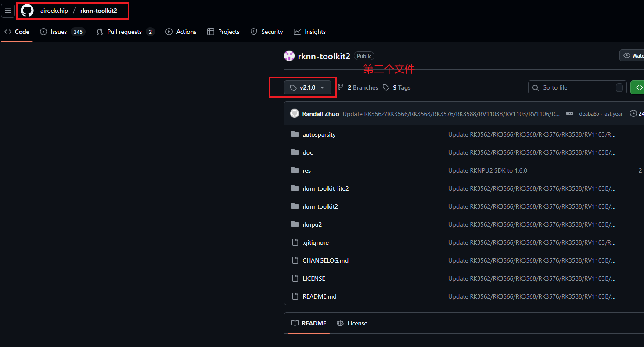Open rknn-toolkit2 breadcrumb link
The image size is (644, 347).
(99, 11)
